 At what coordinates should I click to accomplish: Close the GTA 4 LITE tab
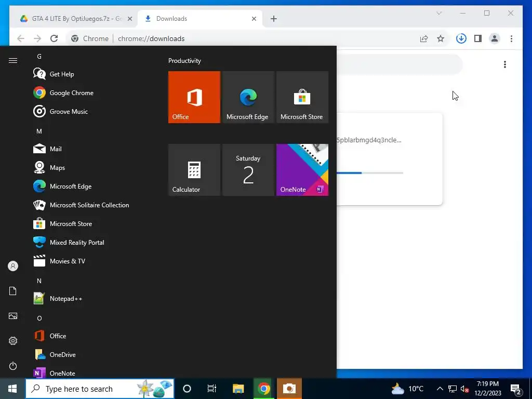[x=129, y=19]
